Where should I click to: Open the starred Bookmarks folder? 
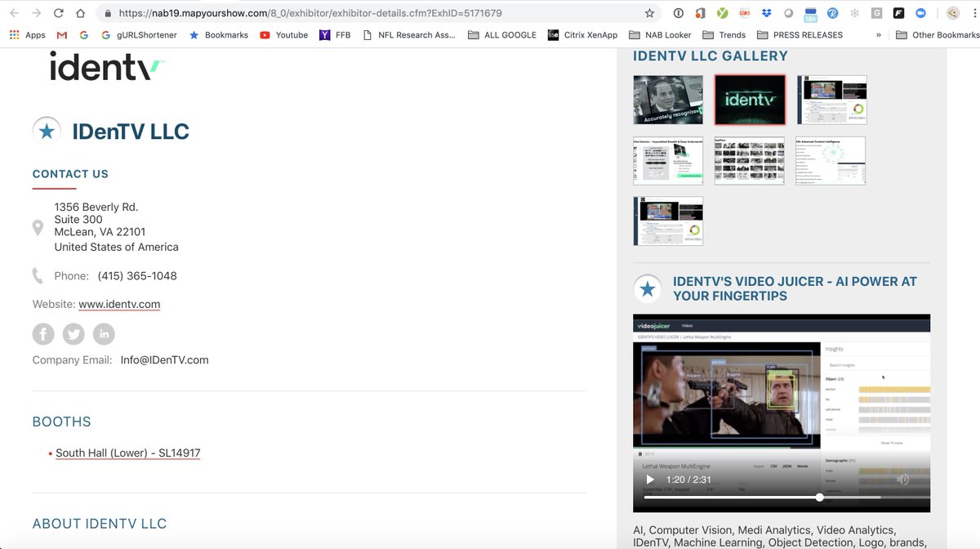[218, 35]
